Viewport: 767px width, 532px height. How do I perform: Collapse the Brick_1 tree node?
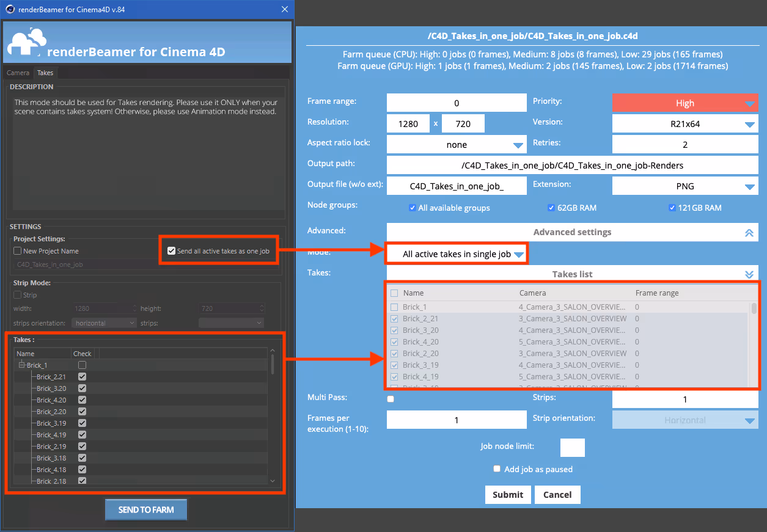tap(22, 365)
